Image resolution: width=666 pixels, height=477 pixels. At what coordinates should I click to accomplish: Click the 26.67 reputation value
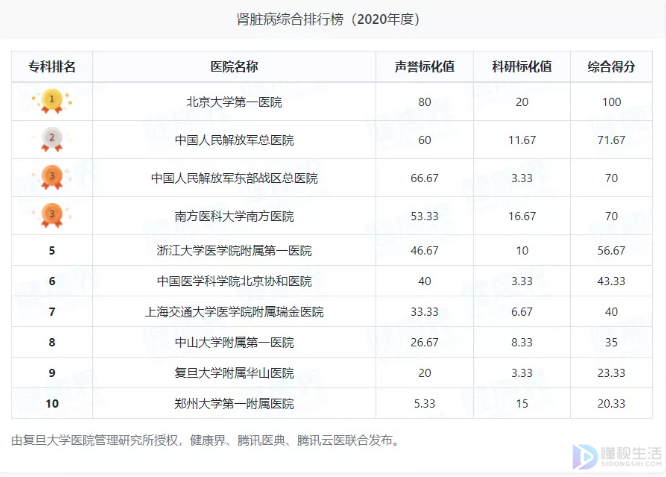tap(424, 342)
